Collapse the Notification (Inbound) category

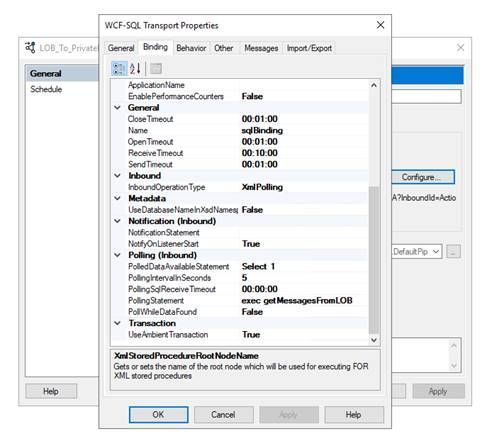[118, 221]
